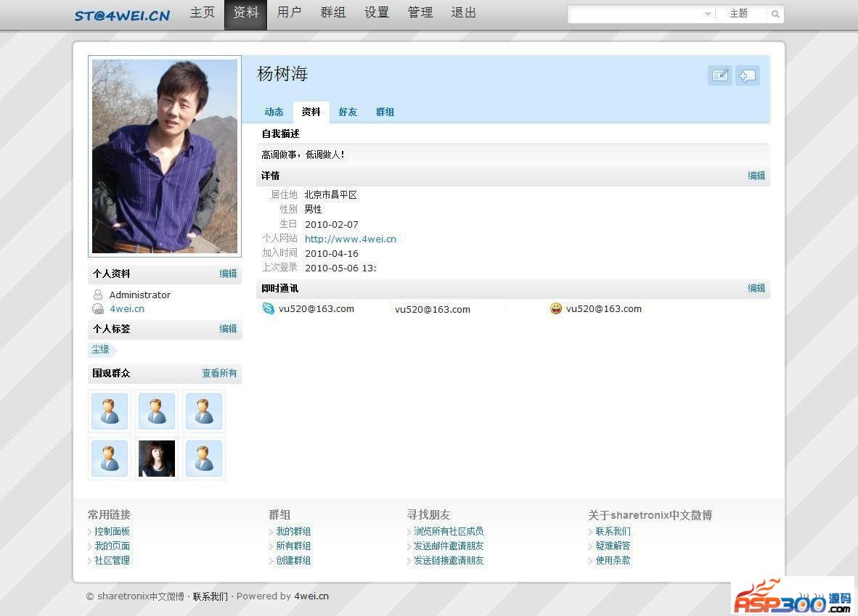Click the middle follower avatar in top row
858x616 pixels.
157,411
